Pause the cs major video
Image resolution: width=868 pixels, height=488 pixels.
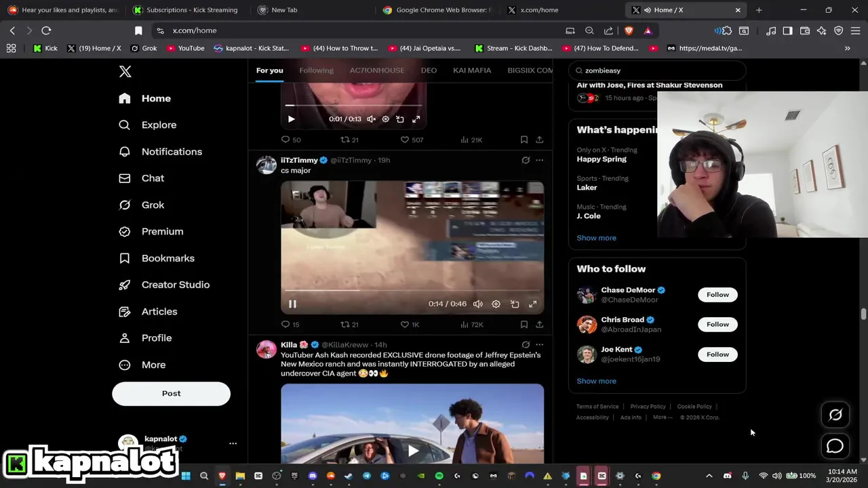292,304
